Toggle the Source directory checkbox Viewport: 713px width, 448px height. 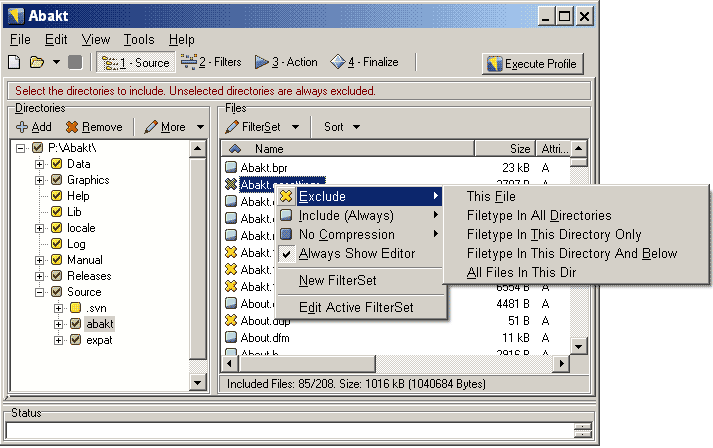tap(56, 292)
